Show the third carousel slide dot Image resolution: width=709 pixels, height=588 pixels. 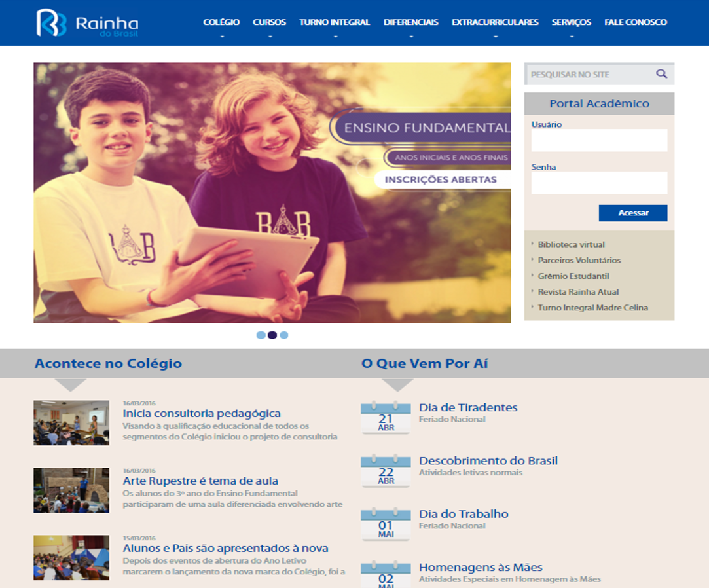click(x=284, y=335)
